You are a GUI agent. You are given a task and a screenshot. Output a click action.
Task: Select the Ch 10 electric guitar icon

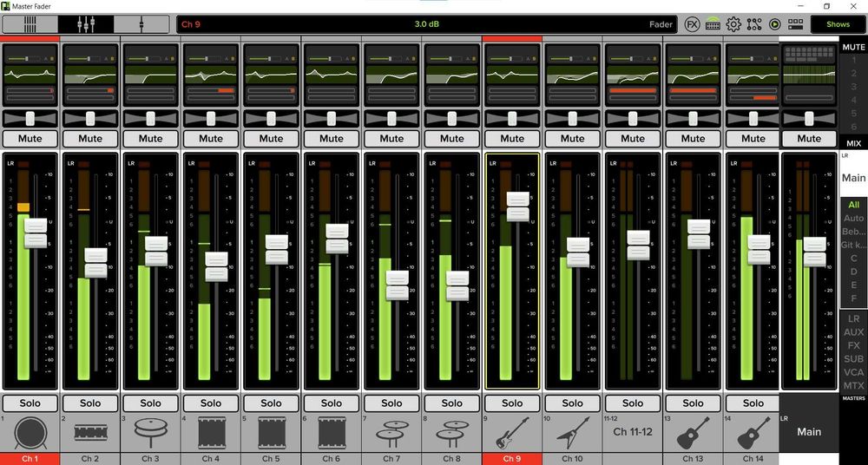(x=572, y=432)
